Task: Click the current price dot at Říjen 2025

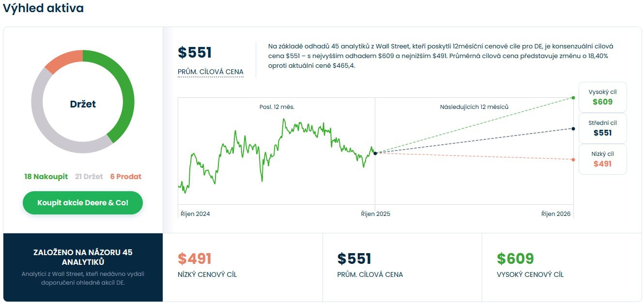Action: [375, 153]
